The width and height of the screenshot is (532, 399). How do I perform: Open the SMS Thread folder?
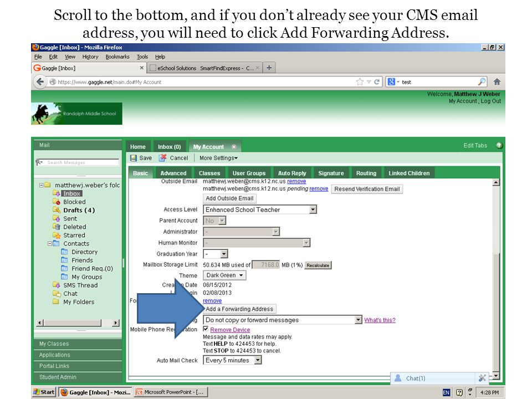pyautogui.click(x=80, y=285)
